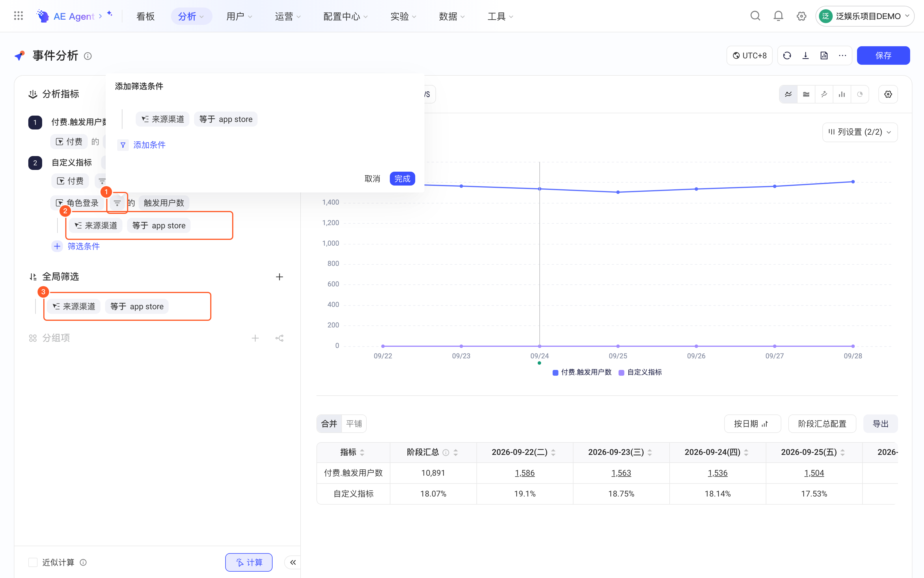Open the 运营 menu
Image resolution: width=924 pixels, height=578 pixels.
pyautogui.click(x=288, y=16)
